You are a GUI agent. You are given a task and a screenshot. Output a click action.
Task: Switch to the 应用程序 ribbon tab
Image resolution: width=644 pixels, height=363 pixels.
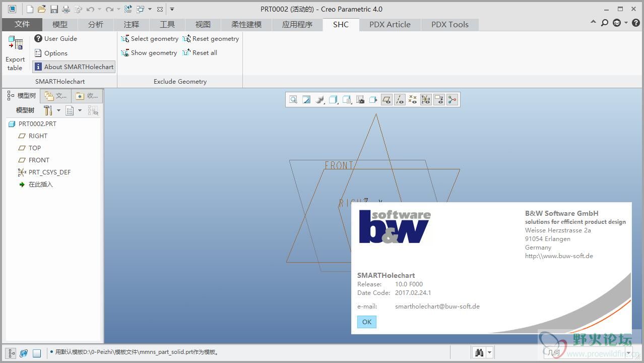297,24
